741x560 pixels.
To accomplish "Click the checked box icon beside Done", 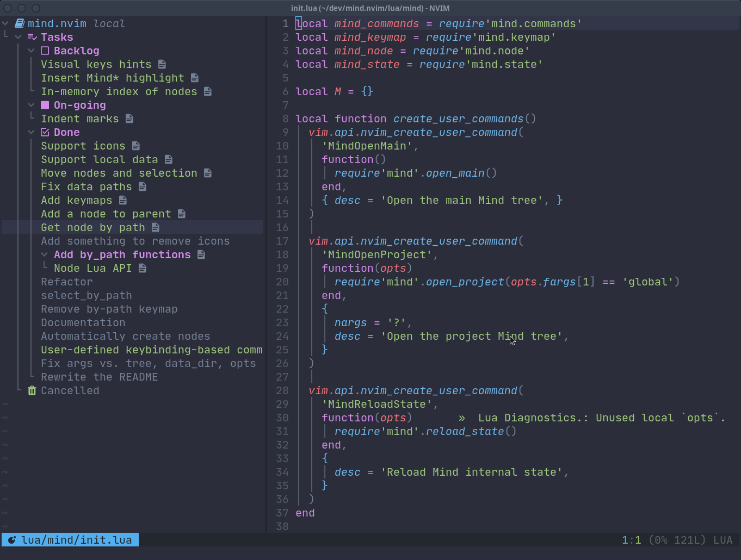I will coord(45,132).
